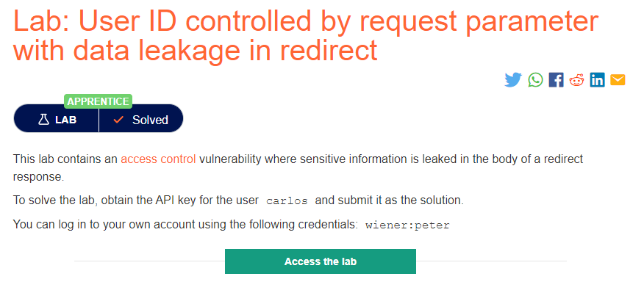This screenshot has height=282, width=644.
Task: Click the flask LAB icon
Action: (43, 120)
